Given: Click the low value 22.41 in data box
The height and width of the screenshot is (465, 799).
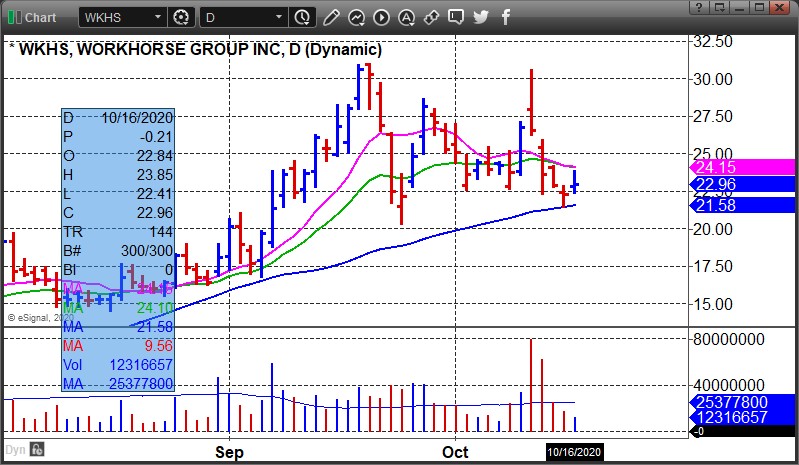Looking at the screenshot, I should [155, 194].
